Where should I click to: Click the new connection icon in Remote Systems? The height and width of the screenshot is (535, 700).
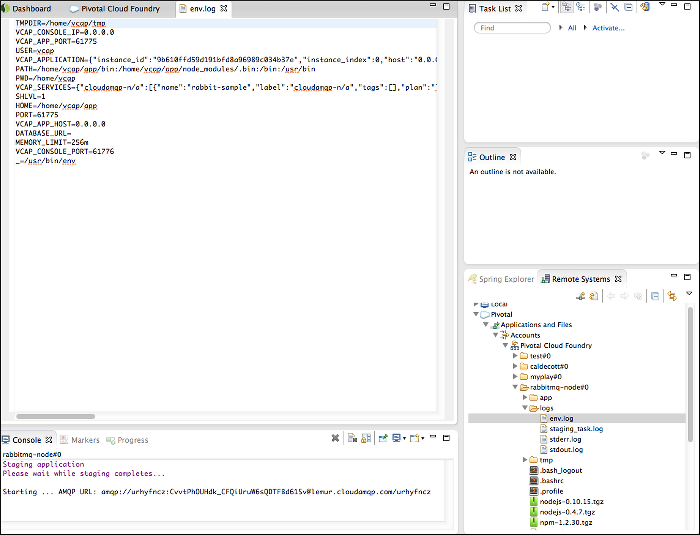click(580, 295)
